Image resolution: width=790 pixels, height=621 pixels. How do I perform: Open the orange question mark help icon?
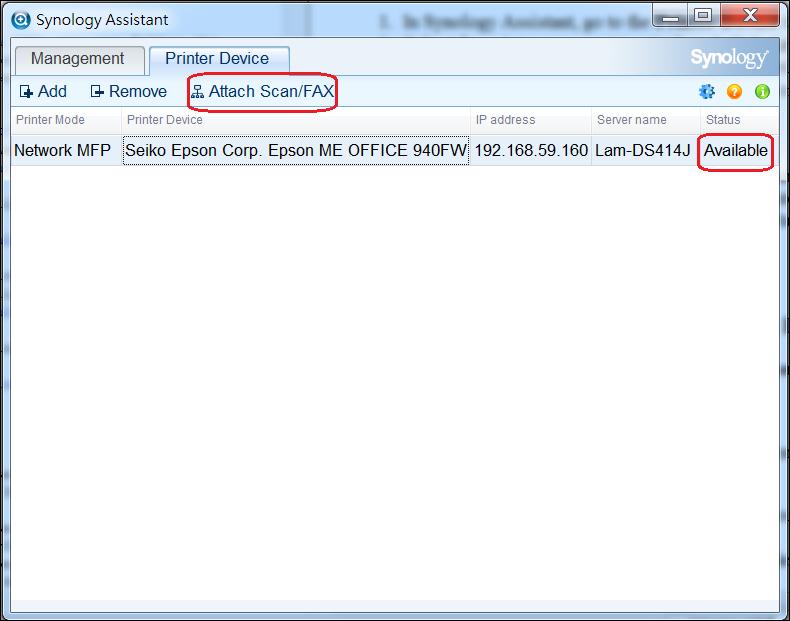tap(735, 92)
